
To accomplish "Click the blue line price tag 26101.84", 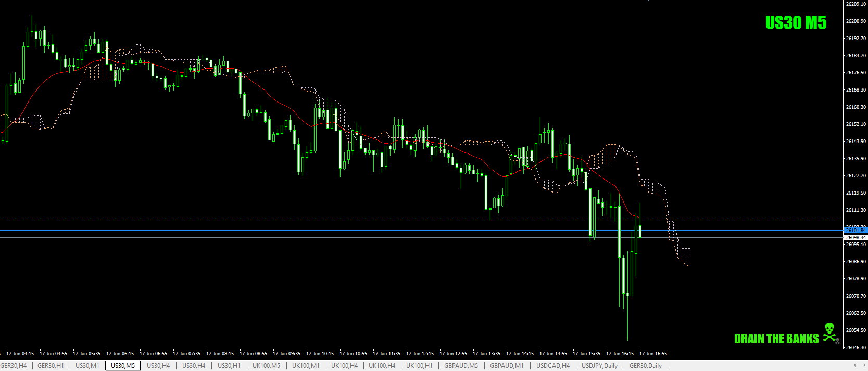I will tap(856, 230).
